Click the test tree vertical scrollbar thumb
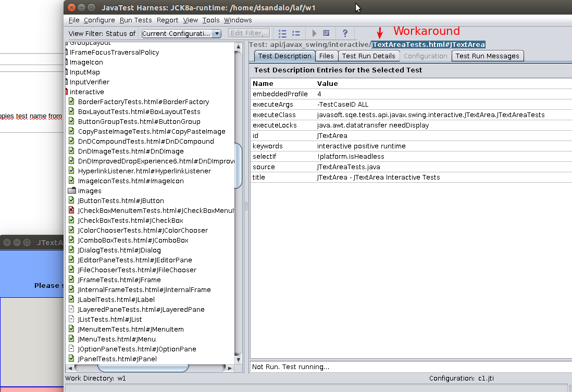Viewport: 572px width, 392px height. [x=238, y=166]
